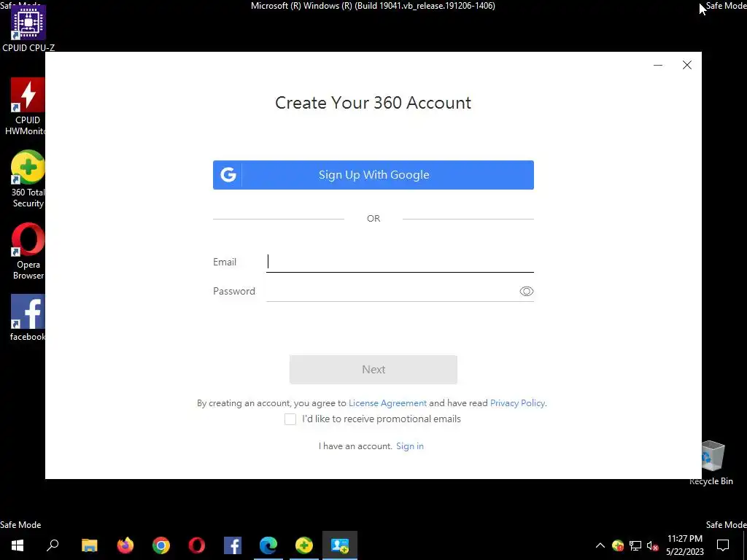
Task: Open the Windows Start menu
Action: point(18,545)
